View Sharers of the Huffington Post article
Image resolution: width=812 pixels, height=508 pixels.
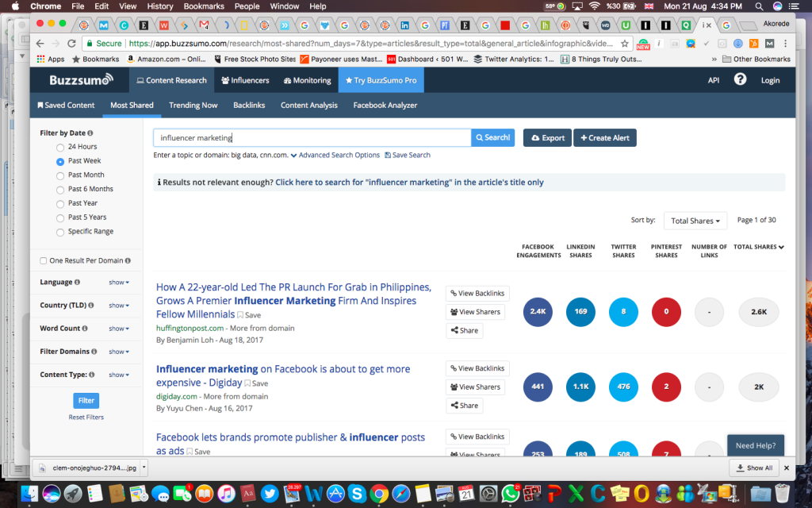tap(476, 312)
